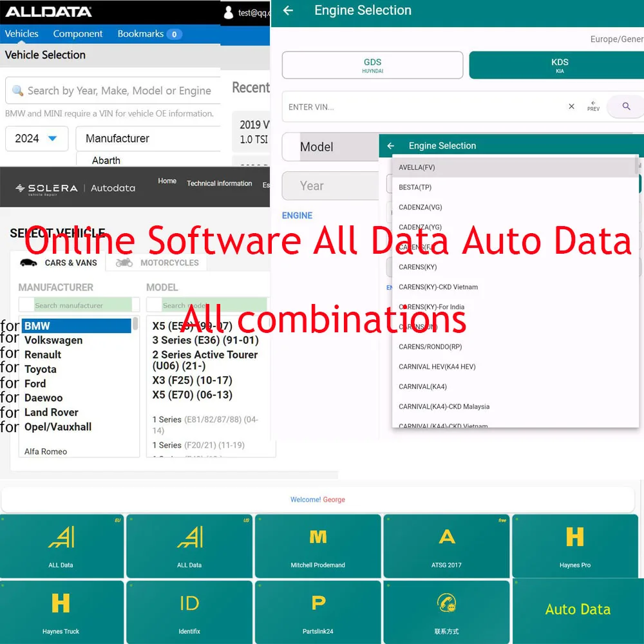Select BESTA(TP) in model list
Screen dimensions: 644x644
point(514,187)
